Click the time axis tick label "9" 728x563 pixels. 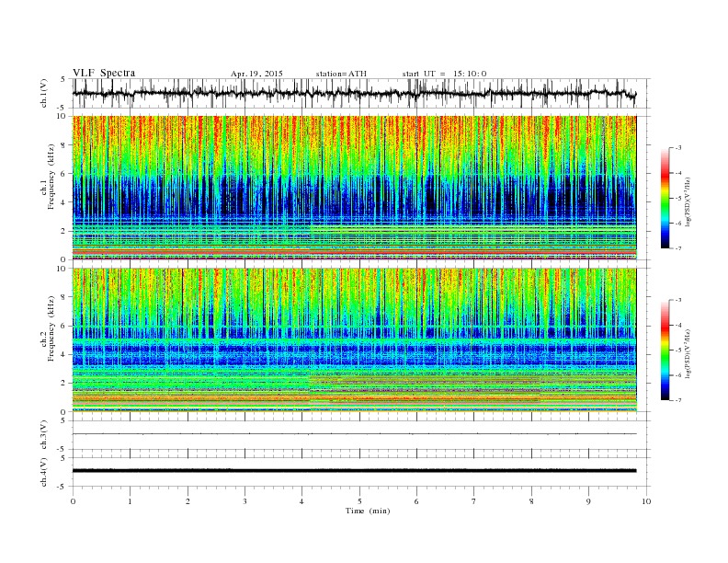point(588,501)
